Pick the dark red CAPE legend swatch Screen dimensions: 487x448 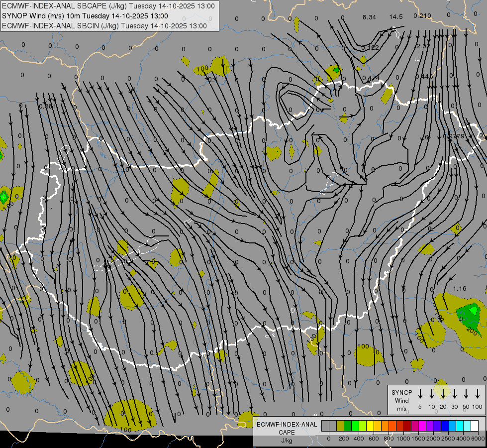(x=407, y=426)
